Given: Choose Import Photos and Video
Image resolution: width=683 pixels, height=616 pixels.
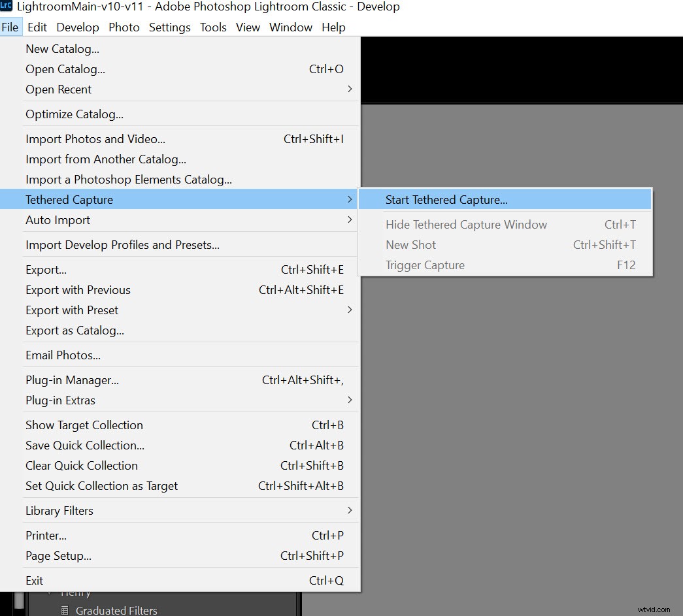Looking at the screenshot, I should point(180,139).
